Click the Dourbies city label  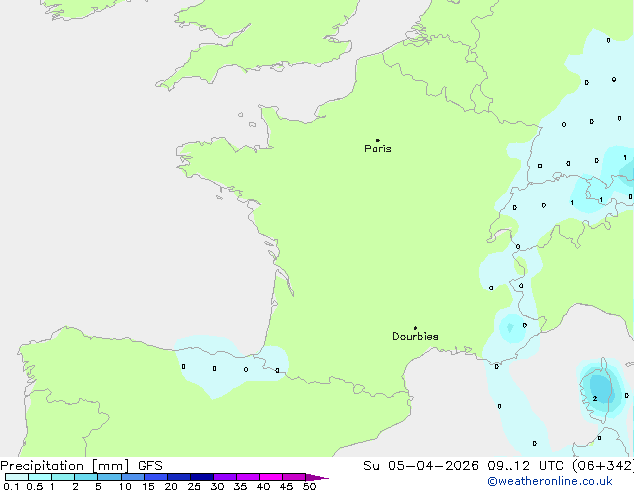coord(415,336)
